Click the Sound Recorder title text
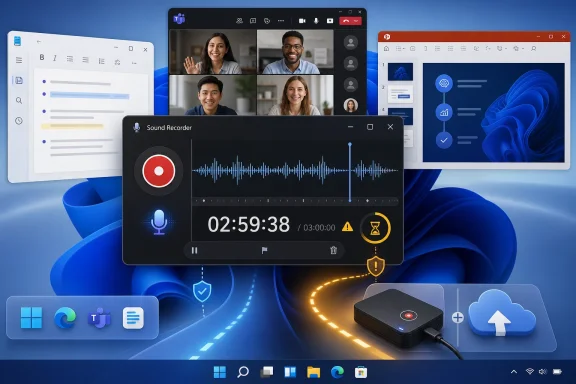 click(x=169, y=128)
